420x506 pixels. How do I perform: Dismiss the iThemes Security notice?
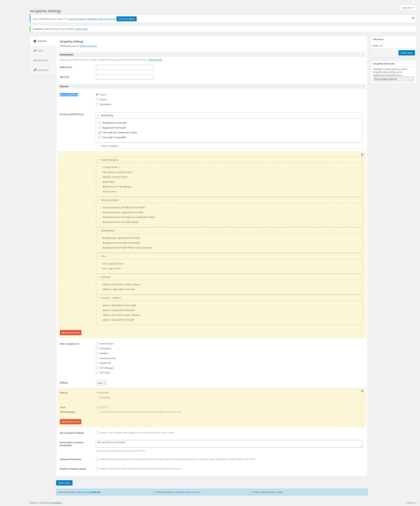(x=413, y=18)
